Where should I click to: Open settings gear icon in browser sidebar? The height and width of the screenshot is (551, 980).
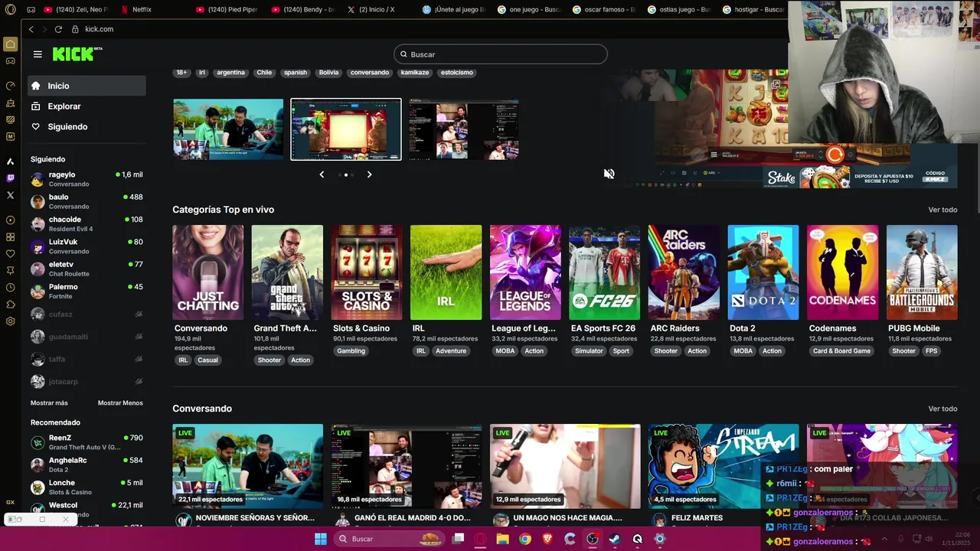11,321
